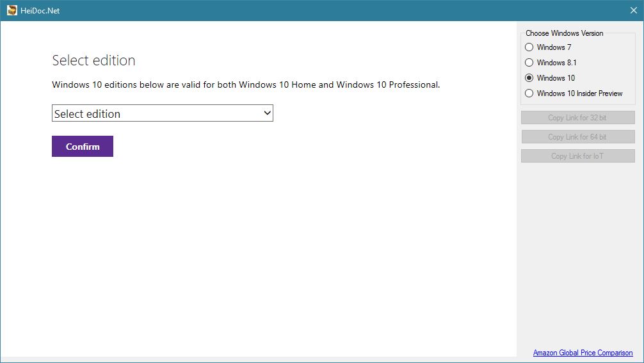Select the Windows 7 radio button
The height and width of the screenshot is (363, 644).
(x=529, y=47)
